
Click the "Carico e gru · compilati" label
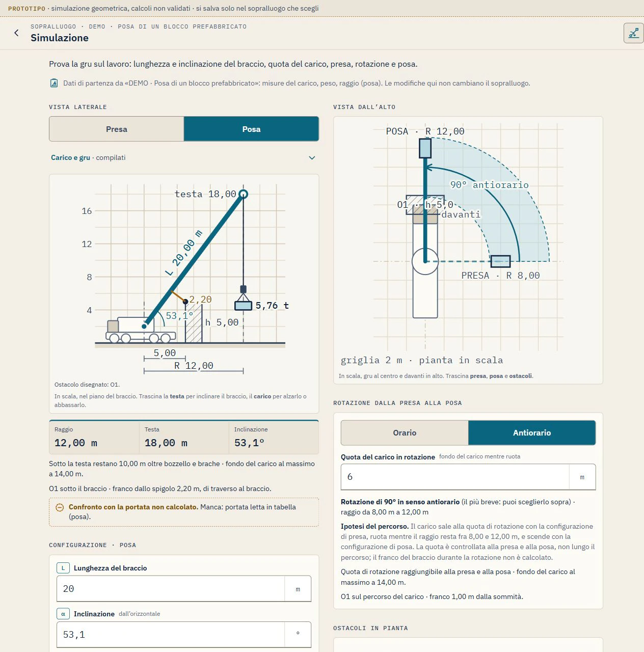(x=88, y=158)
